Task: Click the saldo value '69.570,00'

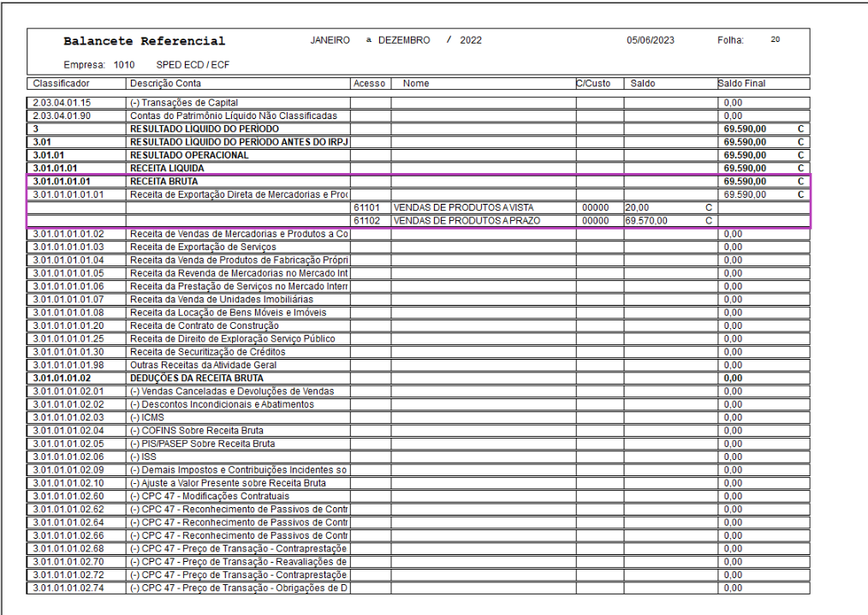Action: 646,220
